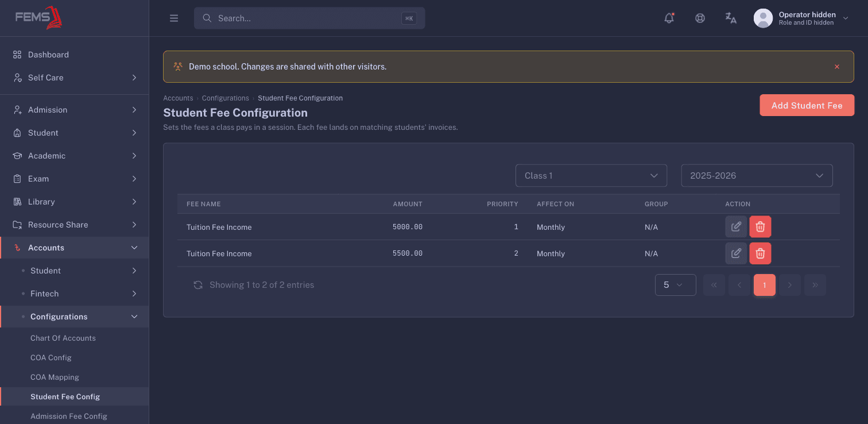Delete the 5500.00 tuition fee row
The height and width of the screenshot is (424, 868).
(x=760, y=253)
